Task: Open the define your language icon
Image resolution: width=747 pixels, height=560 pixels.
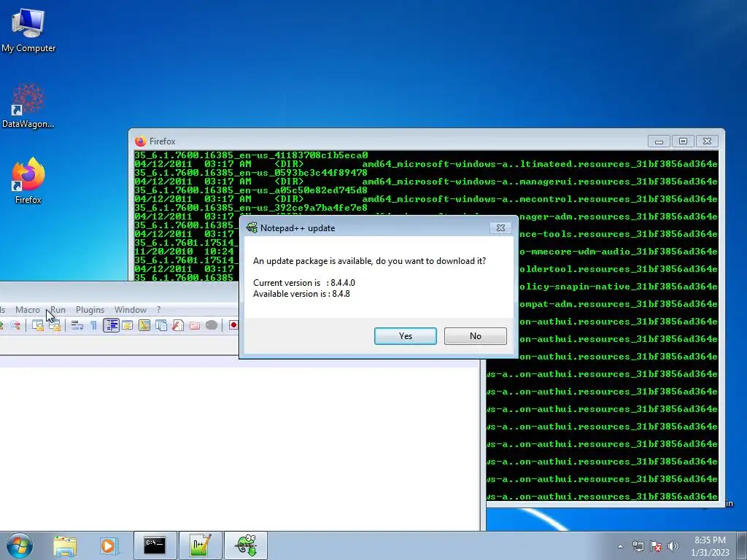Action: pos(127,325)
